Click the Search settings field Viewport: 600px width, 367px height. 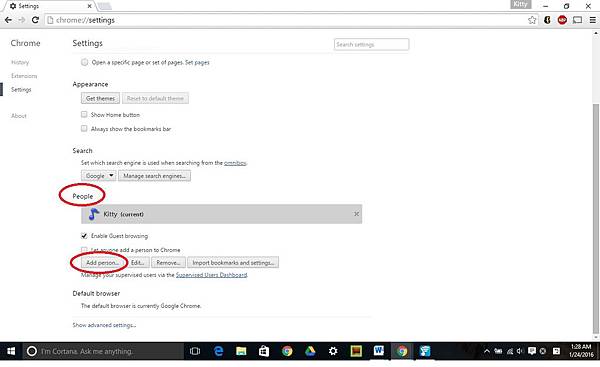371,44
